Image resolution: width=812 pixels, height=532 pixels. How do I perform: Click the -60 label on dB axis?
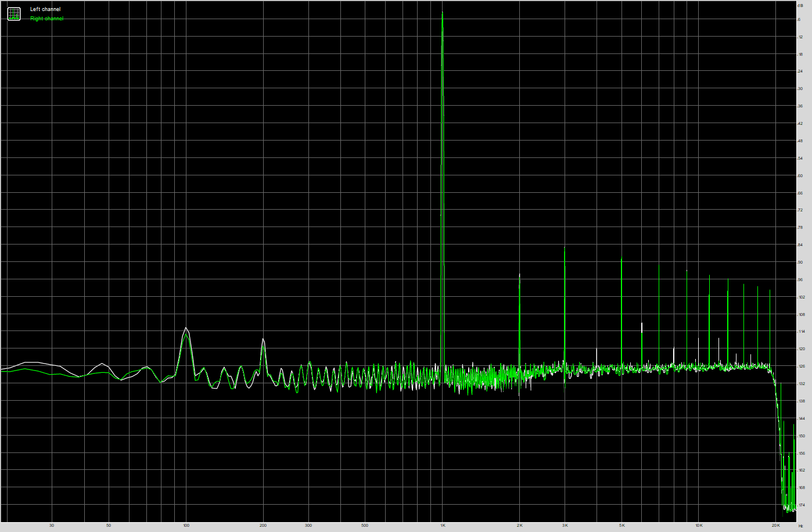point(800,175)
